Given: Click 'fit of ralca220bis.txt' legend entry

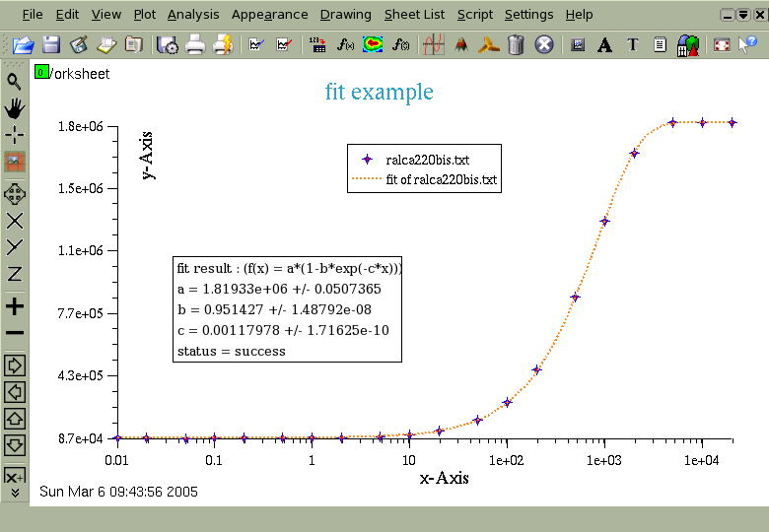Looking at the screenshot, I should click(442, 179).
